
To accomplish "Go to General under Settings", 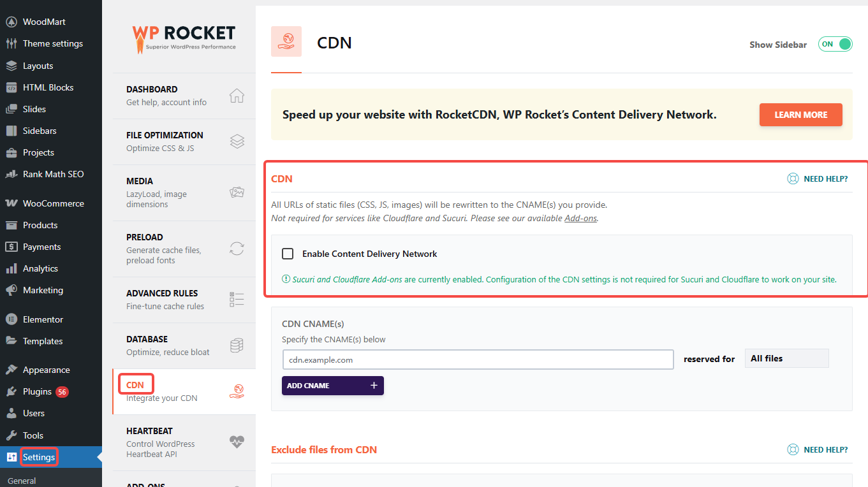I will tap(22, 481).
